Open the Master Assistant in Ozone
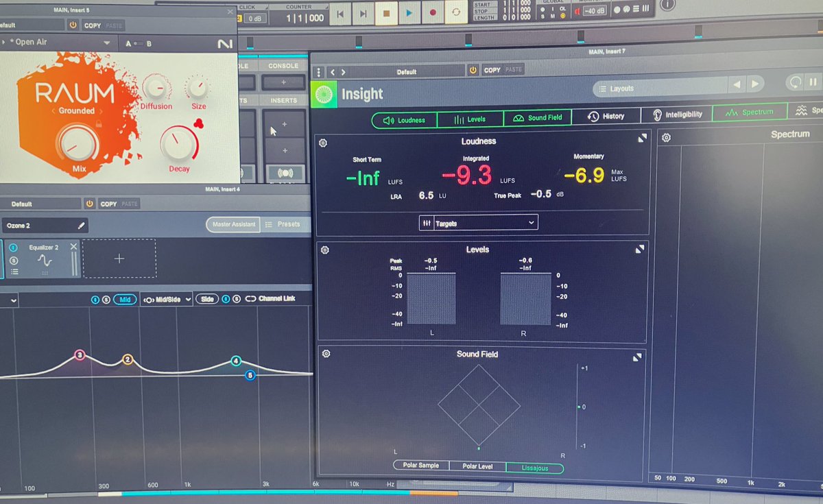This screenshot has width=823, height=504. point(233,224)
